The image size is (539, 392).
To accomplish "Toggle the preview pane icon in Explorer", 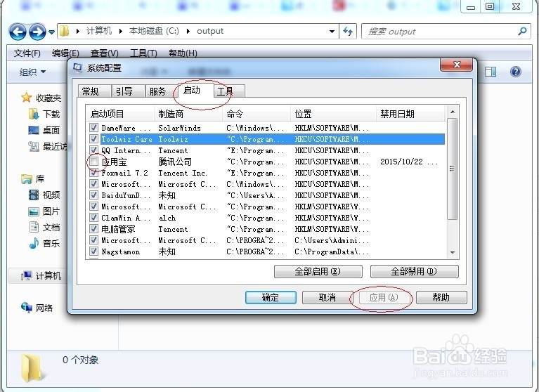I will pyautogui.click(x=491, y=72).
